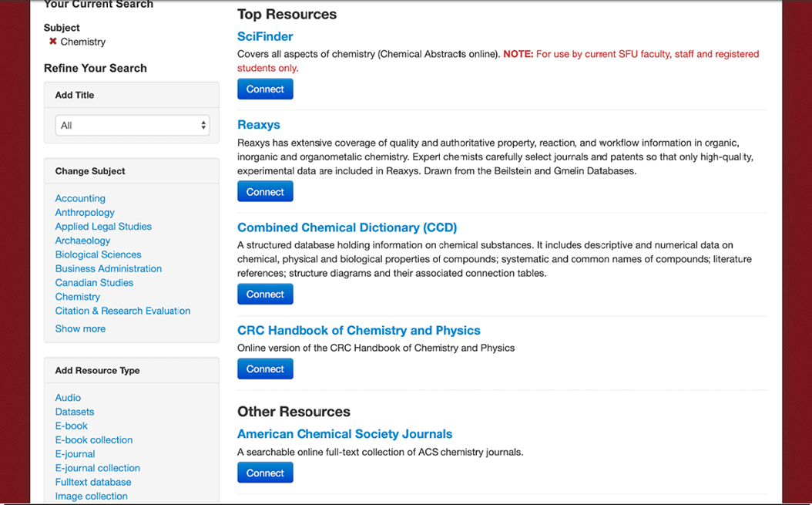Open the Combined Chemical Dictionary (CCD) page
Screen dimensions: 812x505
coord(347,227)
